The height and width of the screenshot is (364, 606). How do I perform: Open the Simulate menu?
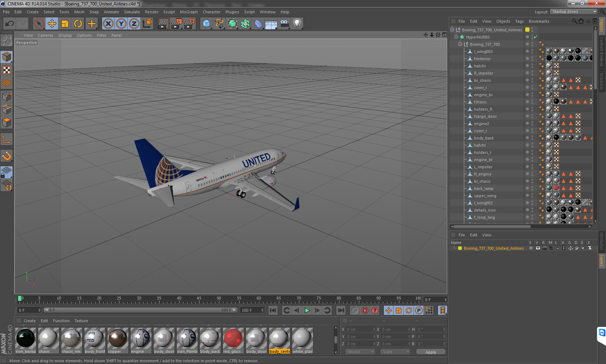(x=132, y=12)
